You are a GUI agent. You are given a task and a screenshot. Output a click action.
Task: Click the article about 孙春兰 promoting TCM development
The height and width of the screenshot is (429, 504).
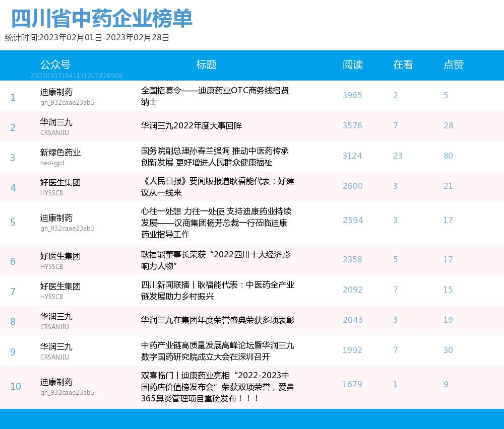tap(217, 156)
